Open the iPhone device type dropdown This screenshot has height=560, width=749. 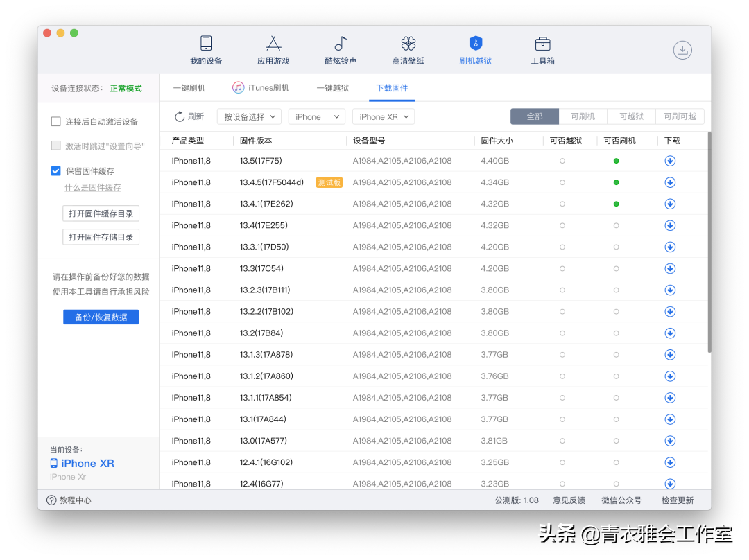tap(317, 116)
